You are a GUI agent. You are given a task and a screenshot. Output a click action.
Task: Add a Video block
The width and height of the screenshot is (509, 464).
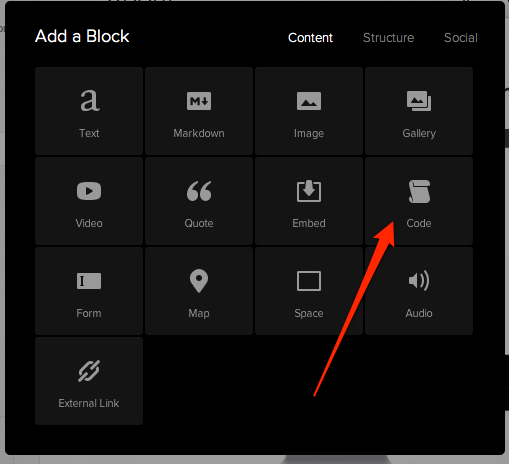coord(89,201)
